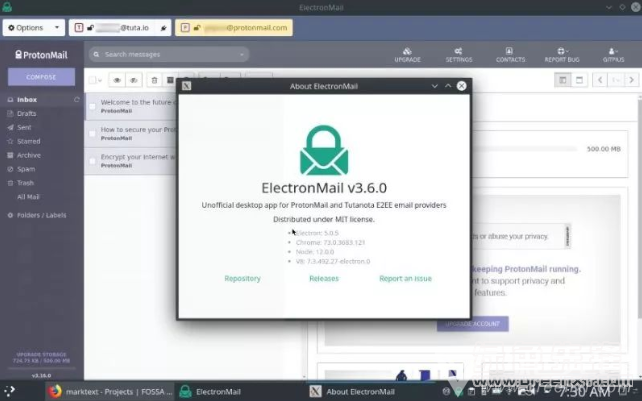
Task: Roll down About dialog via chevron-down
Action: click(434, 86)
